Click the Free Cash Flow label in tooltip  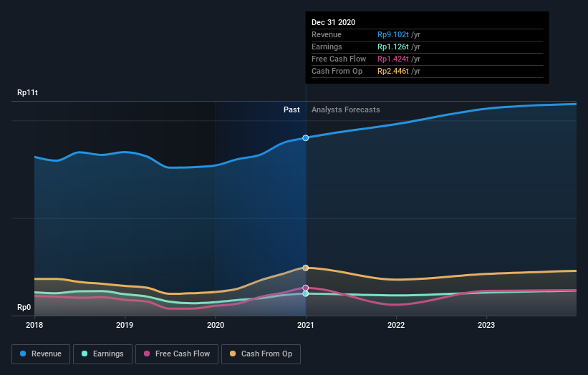pos(339,59)
